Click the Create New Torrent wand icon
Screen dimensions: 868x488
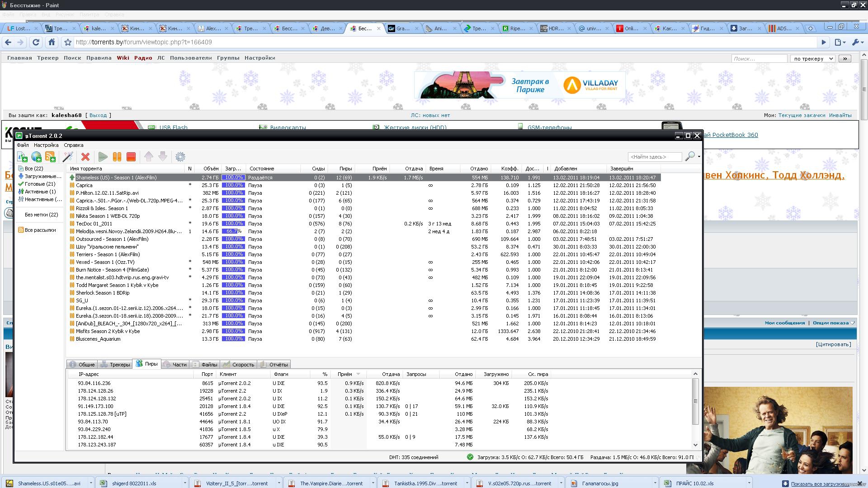[68, 157]
